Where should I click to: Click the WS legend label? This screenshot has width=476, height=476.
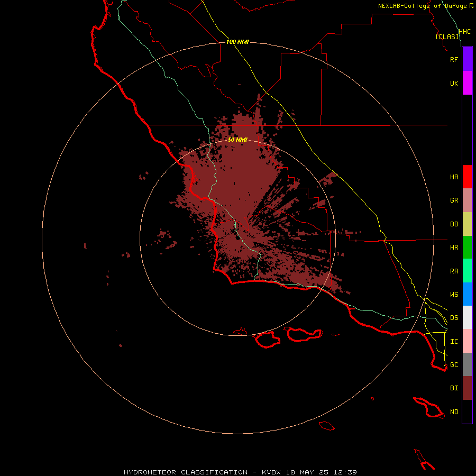coord(454,295)
